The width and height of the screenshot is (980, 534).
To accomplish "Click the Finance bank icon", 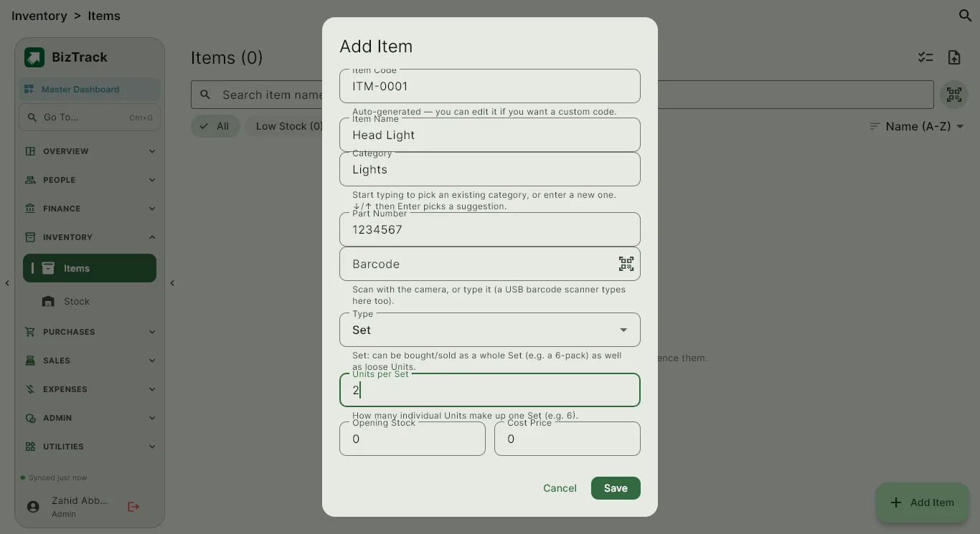I will point(30,209).
